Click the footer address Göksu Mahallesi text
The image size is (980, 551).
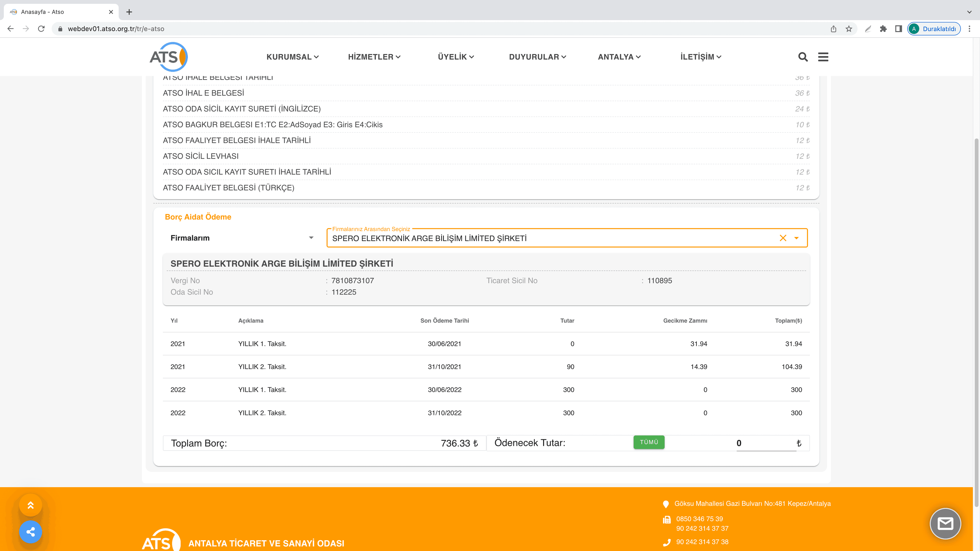point(753,504)
